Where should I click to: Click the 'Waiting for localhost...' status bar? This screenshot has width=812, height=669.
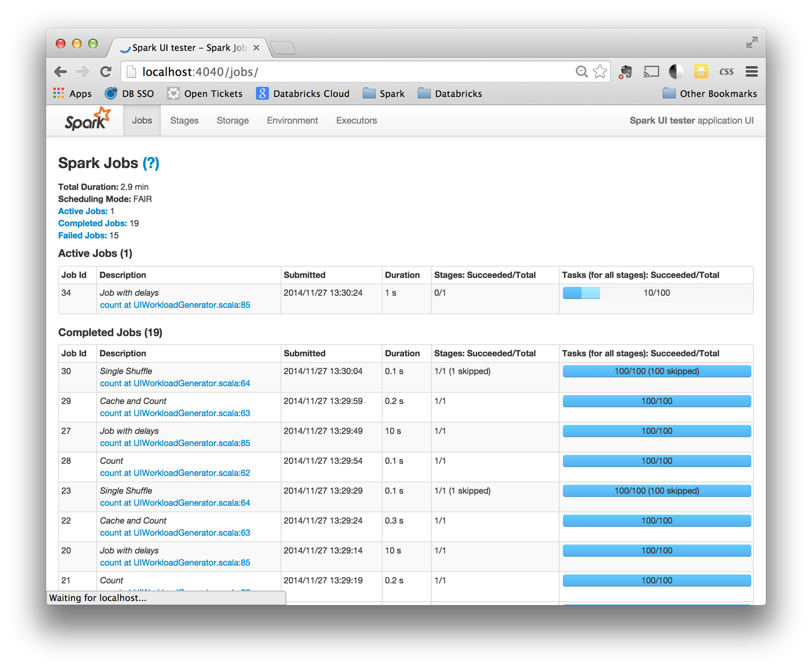(x=166, y=598)
